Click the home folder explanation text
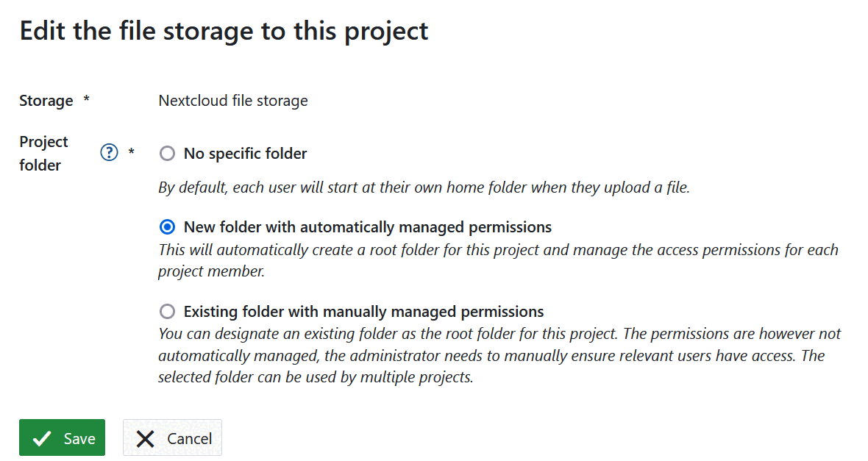868x461 pixels. pos(424,187)
